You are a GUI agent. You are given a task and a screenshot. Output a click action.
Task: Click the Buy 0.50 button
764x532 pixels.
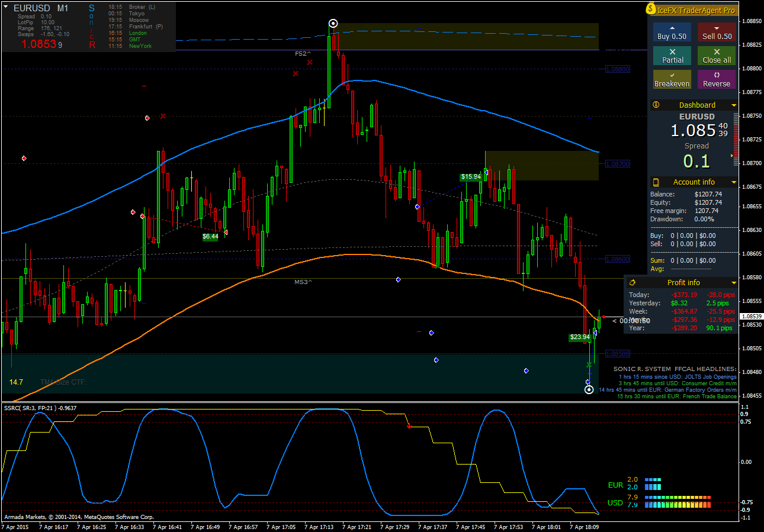(x=672, y=32)
